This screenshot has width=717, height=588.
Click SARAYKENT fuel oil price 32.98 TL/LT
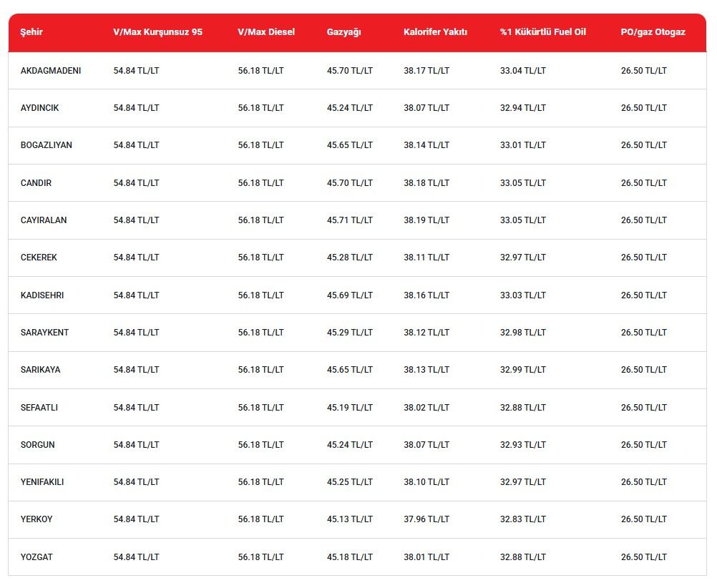[x=522, y=333]
